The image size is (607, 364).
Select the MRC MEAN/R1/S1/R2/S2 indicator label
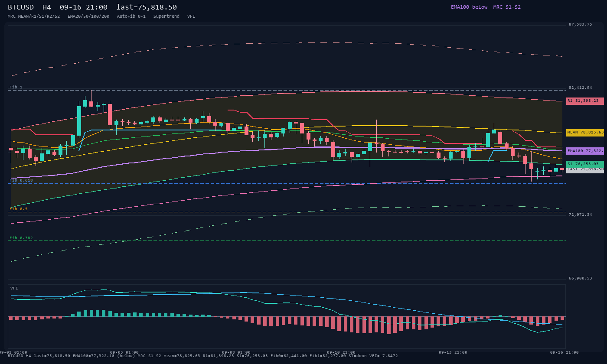coord(34,16)
